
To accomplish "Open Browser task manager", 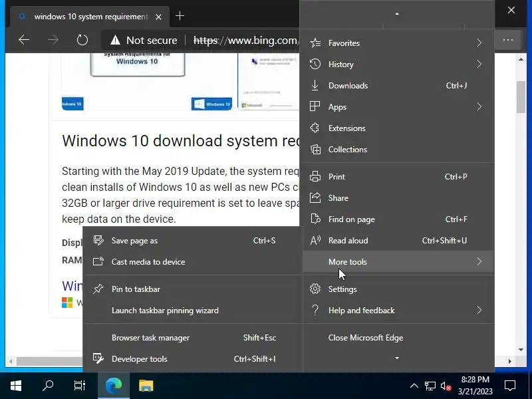I will (x=193, y=338).
